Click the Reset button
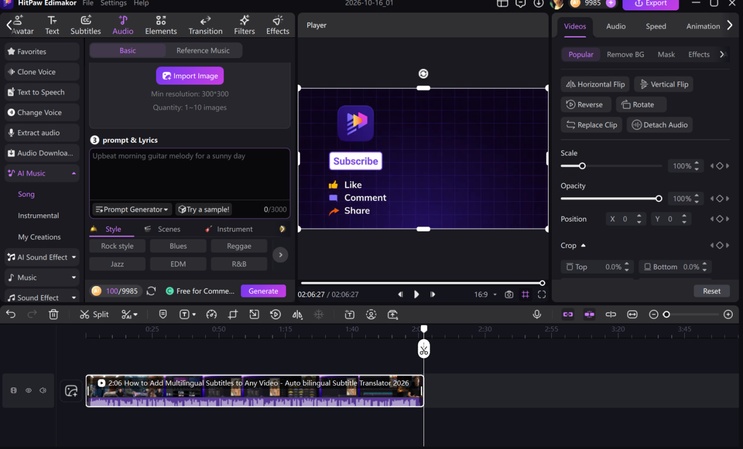 [x=711, y=291]
